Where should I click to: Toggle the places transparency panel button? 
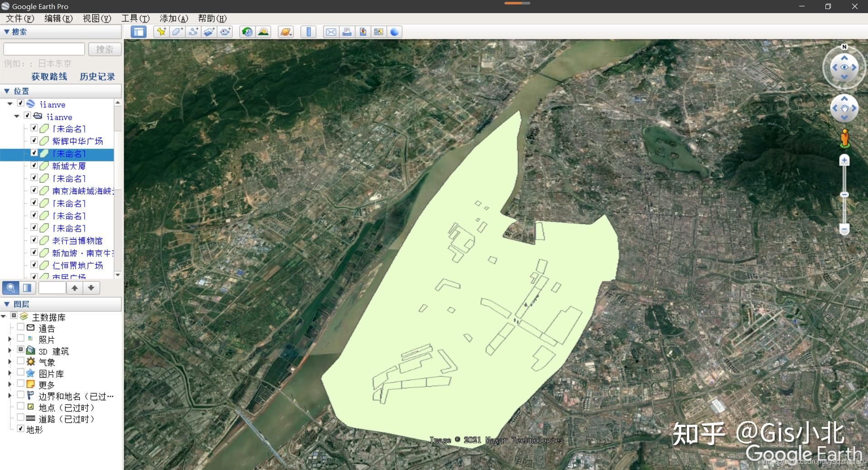[27, 288]
